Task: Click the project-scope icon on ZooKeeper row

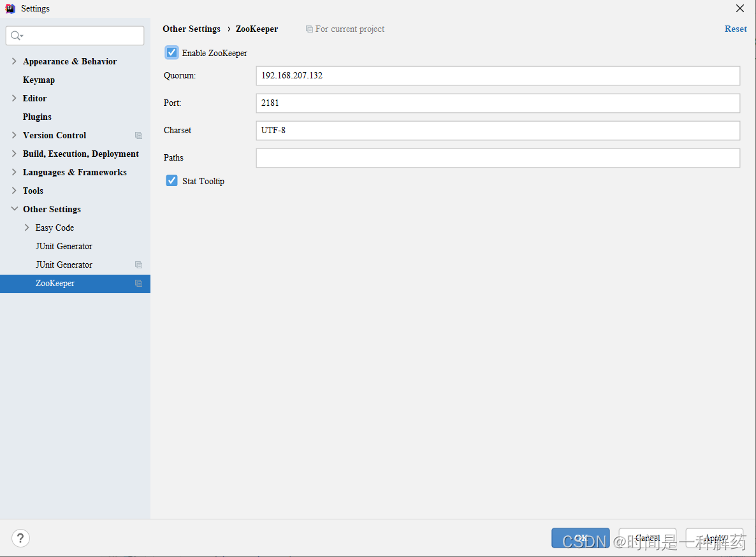Action: (138, 284)
